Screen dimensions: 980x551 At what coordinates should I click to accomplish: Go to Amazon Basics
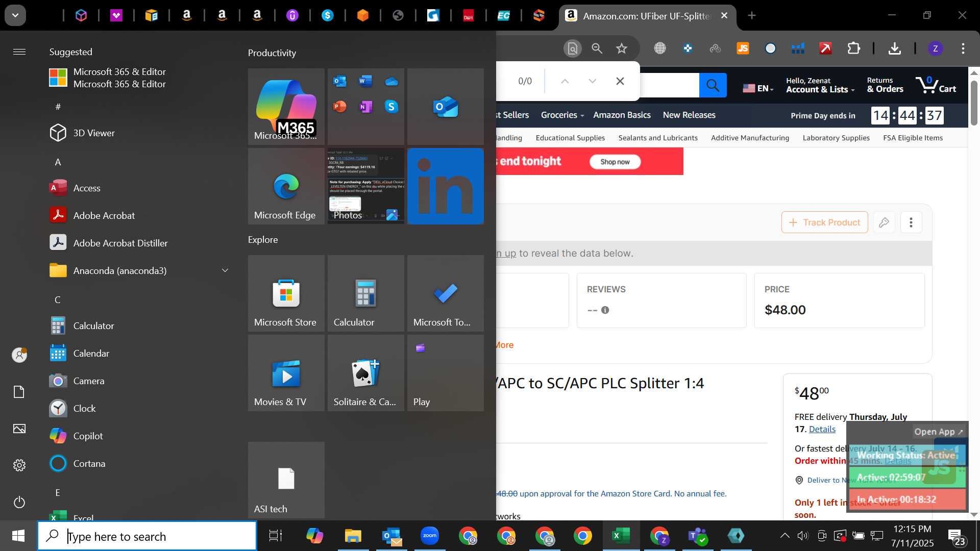(622, 115)
